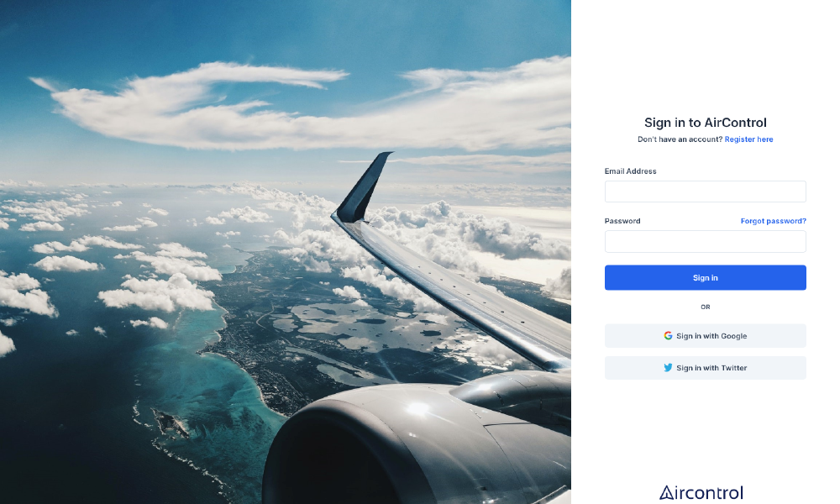Click the Aircontrol wordmark at the bottom

(701, 493)
